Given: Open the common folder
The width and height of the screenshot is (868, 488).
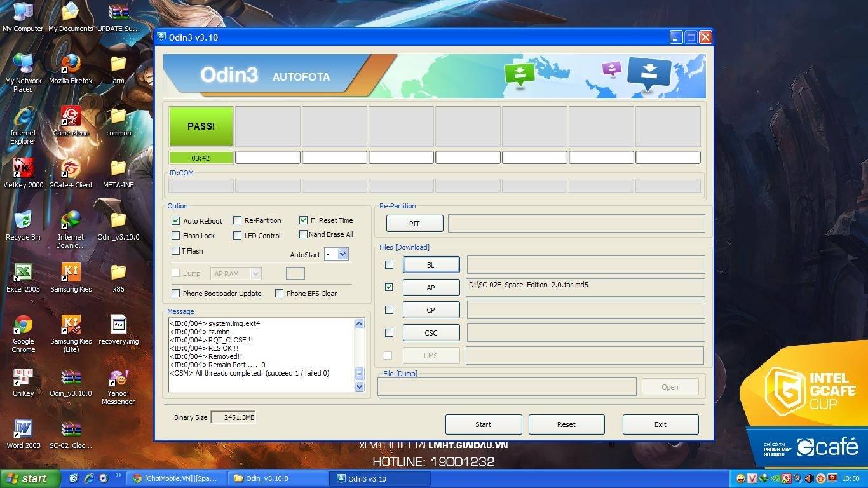Looking at the screenshot, I should pos(118,121).
